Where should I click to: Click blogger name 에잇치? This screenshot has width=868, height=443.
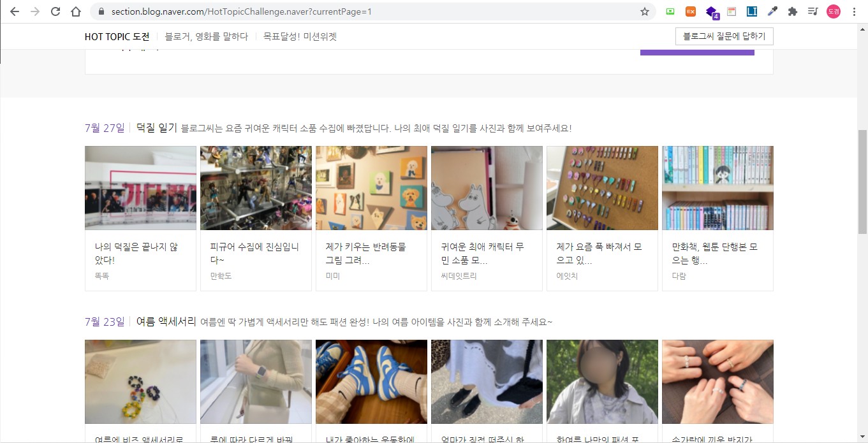click(567, 276)
